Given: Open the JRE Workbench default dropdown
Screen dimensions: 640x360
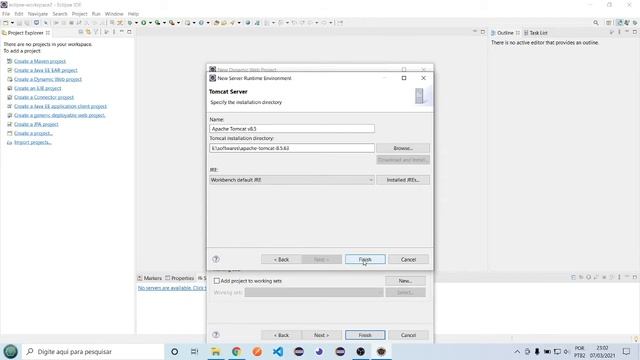Looking at the screenshot, I should tap(292, 180).
